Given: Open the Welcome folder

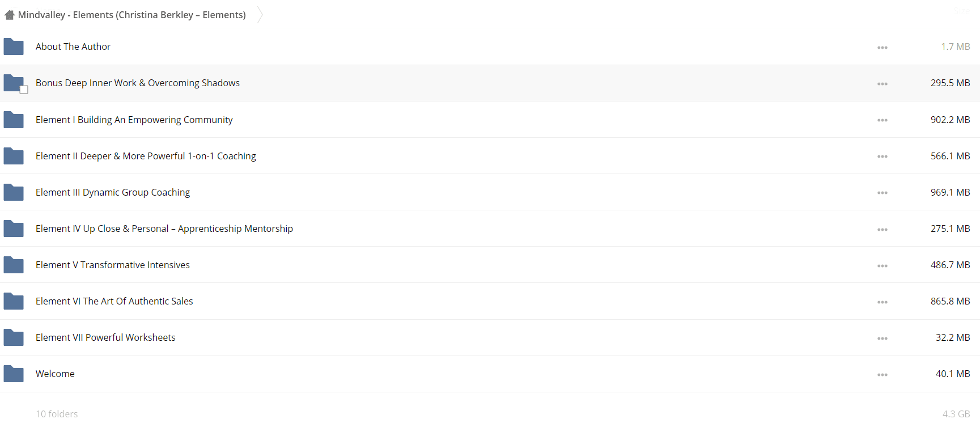Looking at the screenshot, I should [x=55, y=374].
